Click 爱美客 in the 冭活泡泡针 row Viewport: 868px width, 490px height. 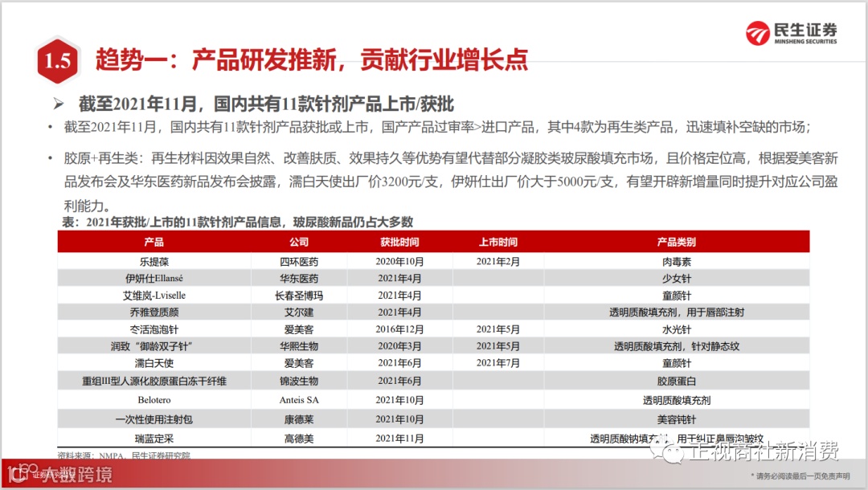pos(299,329)
